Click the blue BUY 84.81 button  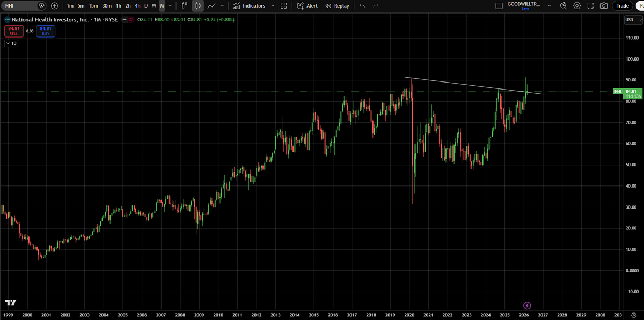(46, 31)
